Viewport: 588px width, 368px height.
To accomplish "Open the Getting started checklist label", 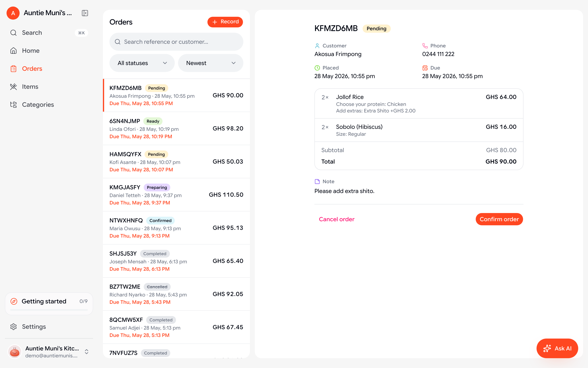I will pos(44,301).
